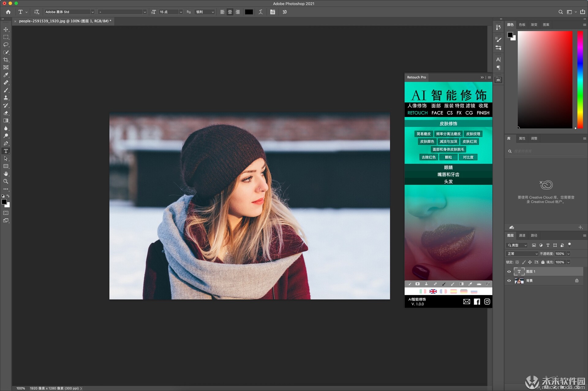The height and width of the screenshot is (391, 588).
Task: Click the black text color swatch
Action: (x=249, y=12)
